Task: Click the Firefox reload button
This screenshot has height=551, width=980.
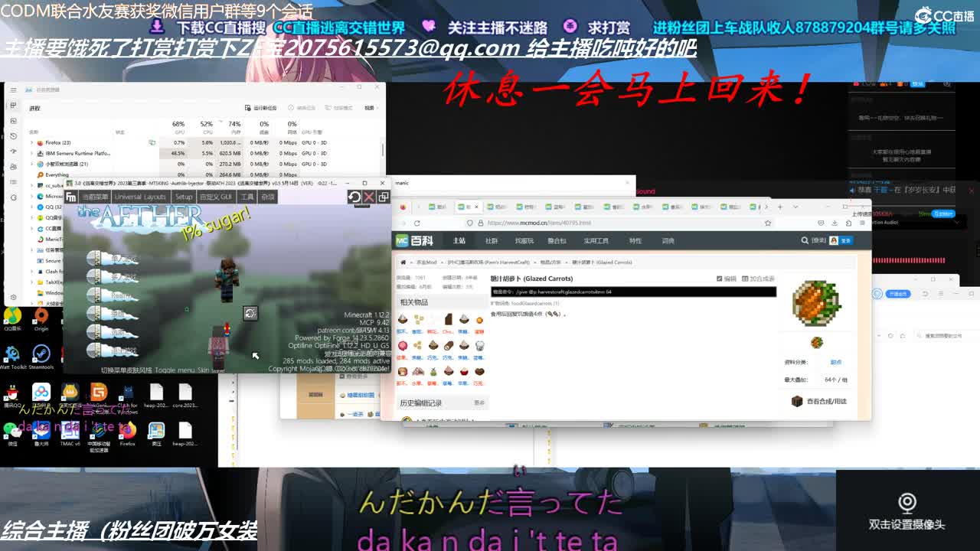Action: click(416, 223)
